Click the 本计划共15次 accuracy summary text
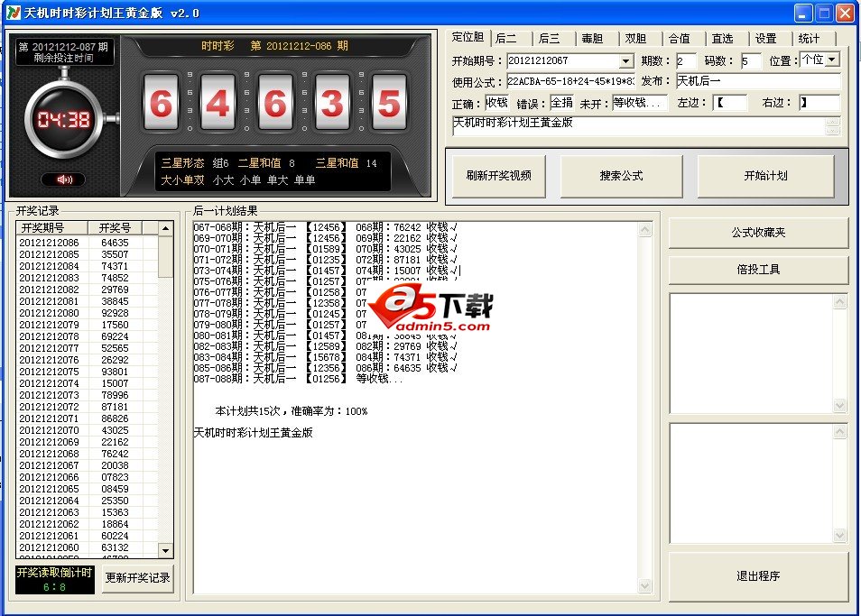The width and height of the screenshot is (861, 616). pyautogui.click(x=291, y=411)
